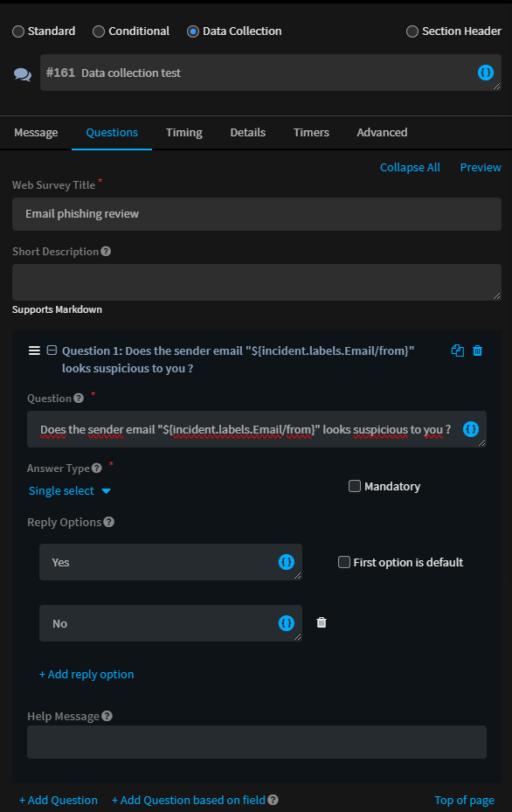This screenshot has height=812, width=512.
Task: Click the drag handle icon beside Question 1
Action: click(x=34, y=350)
